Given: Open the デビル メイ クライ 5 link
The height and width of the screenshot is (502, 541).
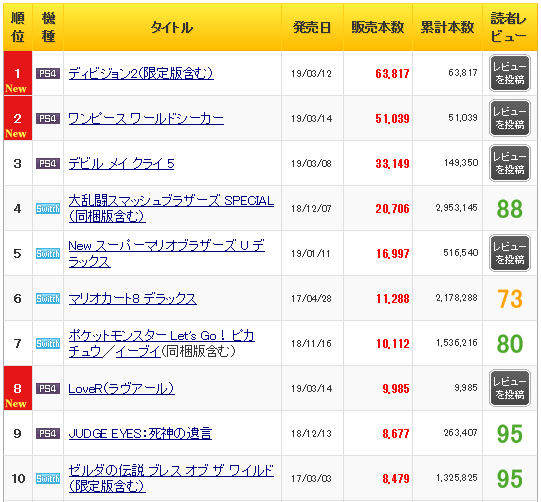Looking at the screenshot, I should tap(121, 164).
